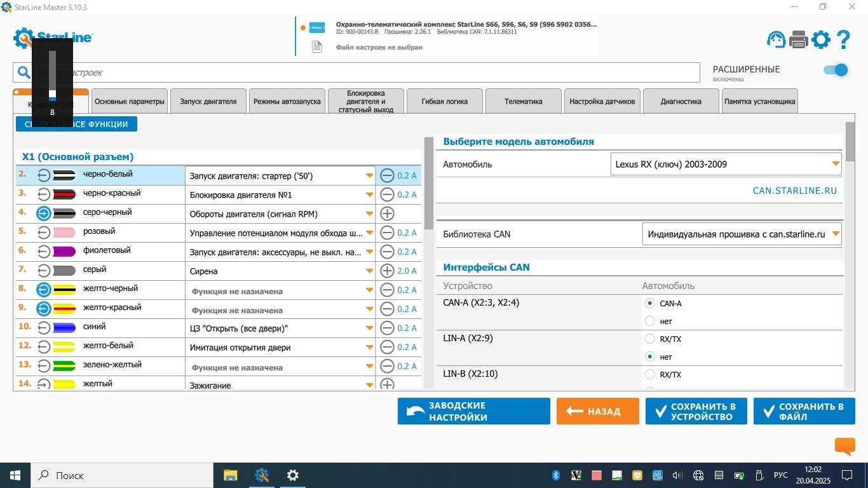Click СОХРАНИТЬ В ФАЙЛ button
868x488 pixels.
804,411
